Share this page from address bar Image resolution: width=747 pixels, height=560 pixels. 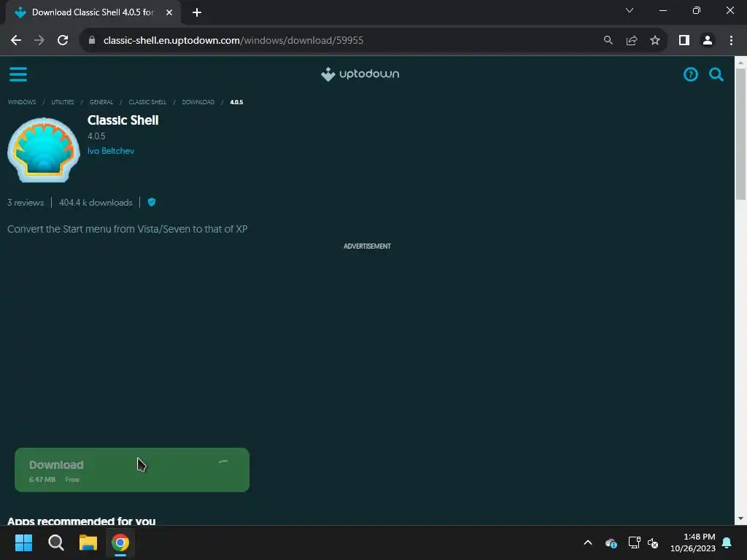tap(632, 41)
